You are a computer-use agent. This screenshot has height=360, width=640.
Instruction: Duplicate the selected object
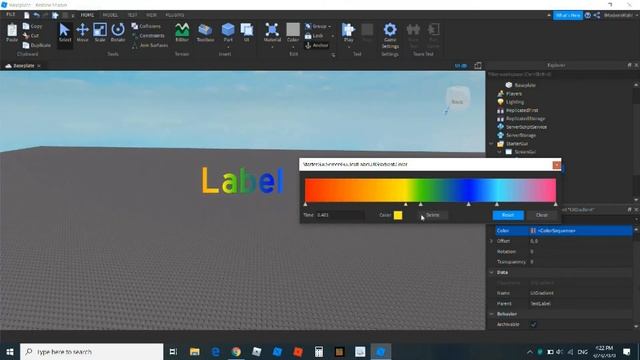click(x=37, y=45)
